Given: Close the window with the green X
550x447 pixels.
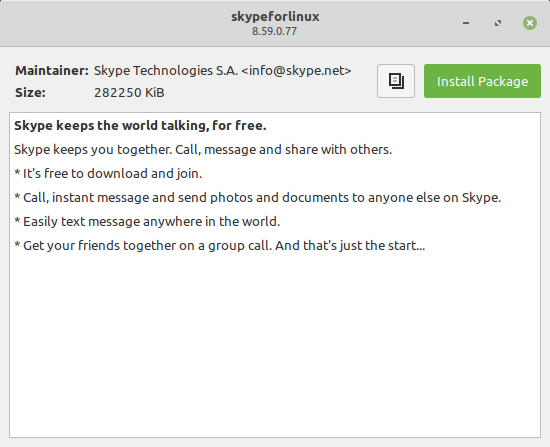Looking at the screenshot, I should tap(530, 23).
